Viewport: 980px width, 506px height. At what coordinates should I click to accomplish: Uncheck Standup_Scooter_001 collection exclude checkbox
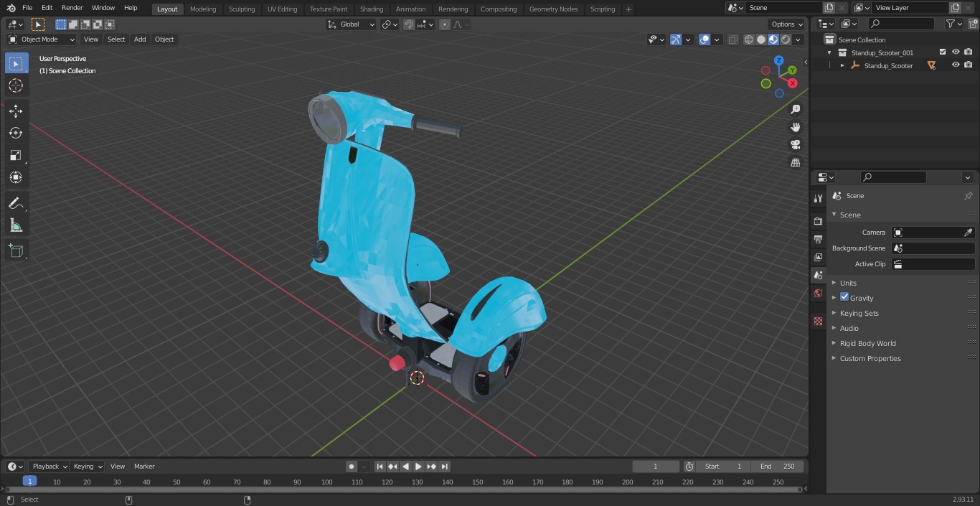[x=943, y=52]
